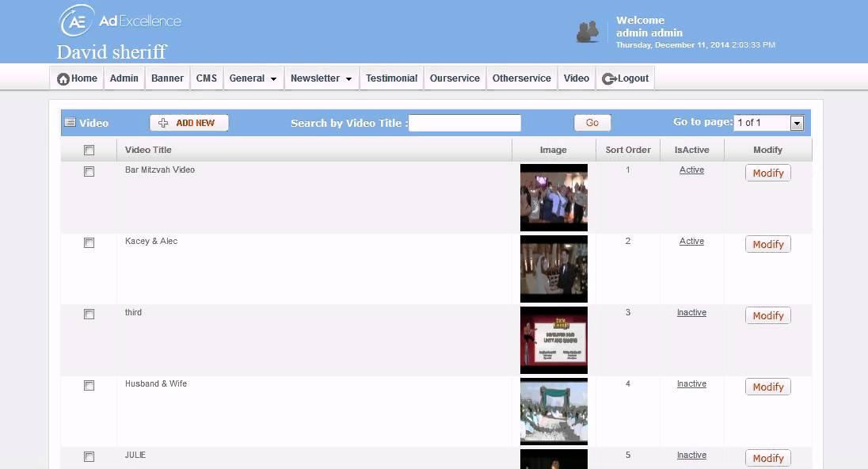This screenshot has height=469, width=868.
Task: Click the AdExcellence logo icon
Action: (77, 21)
